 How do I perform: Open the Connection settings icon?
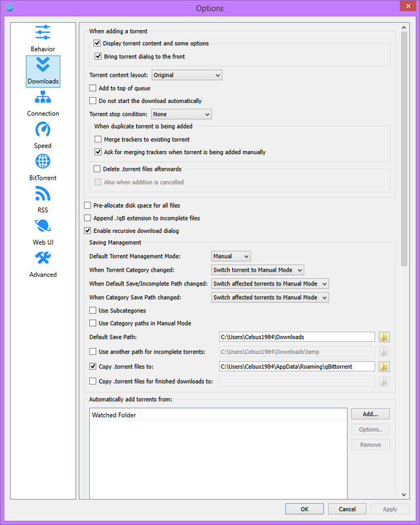click(43, 96)
